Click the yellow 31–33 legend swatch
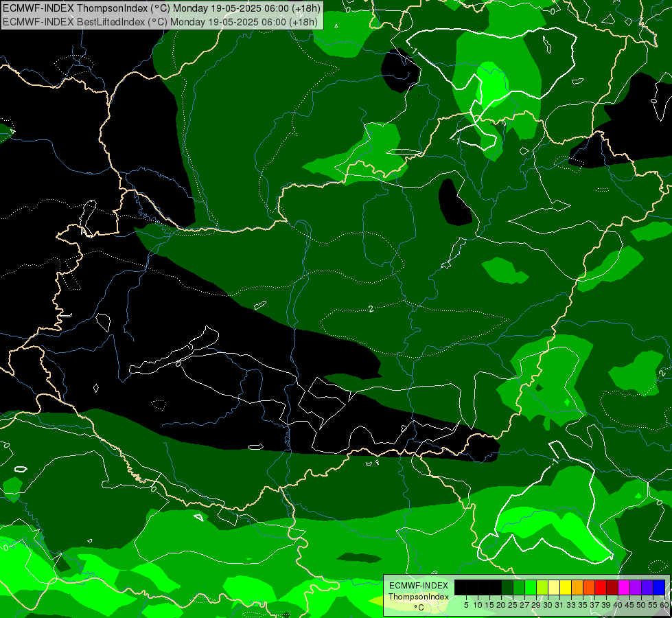 point(566,588)
